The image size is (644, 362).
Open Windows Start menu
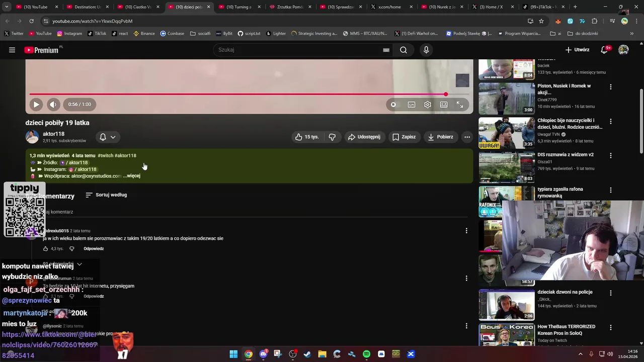pyautogui.click(x=233, y=354)
